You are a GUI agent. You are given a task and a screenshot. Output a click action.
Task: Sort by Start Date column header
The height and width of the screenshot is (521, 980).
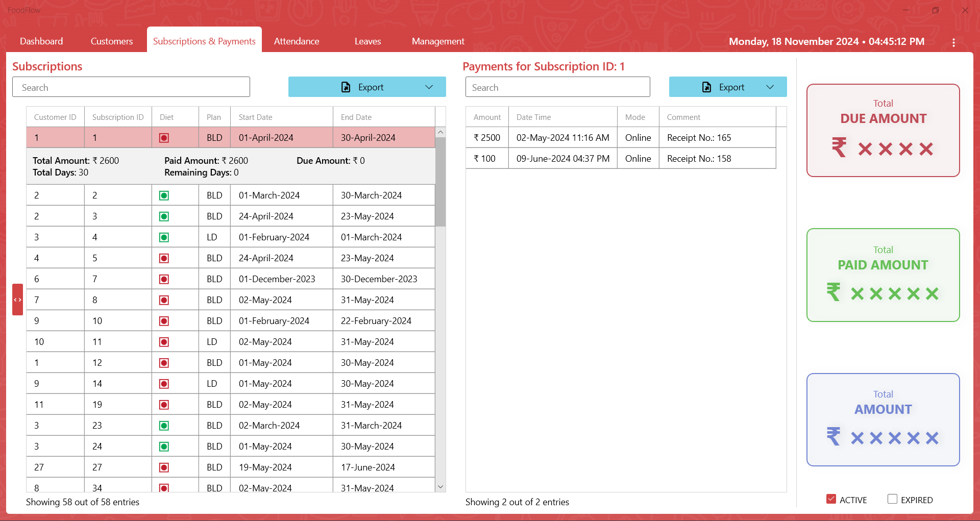(282, 117)
